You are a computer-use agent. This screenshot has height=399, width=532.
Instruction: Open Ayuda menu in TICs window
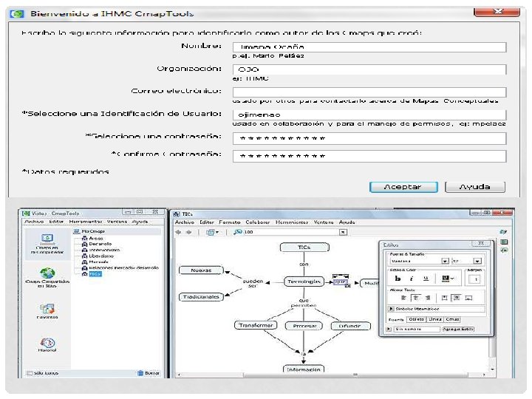[x=347, y=222]
